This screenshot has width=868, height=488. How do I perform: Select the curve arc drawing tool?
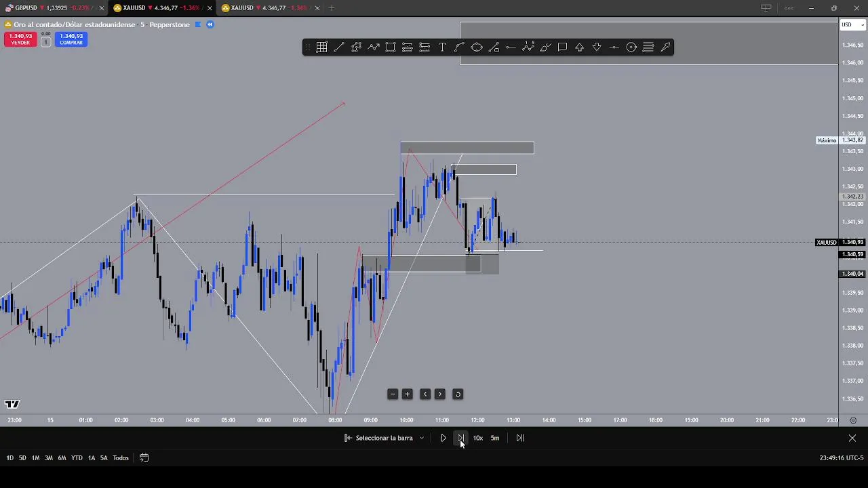pos(459,47)
